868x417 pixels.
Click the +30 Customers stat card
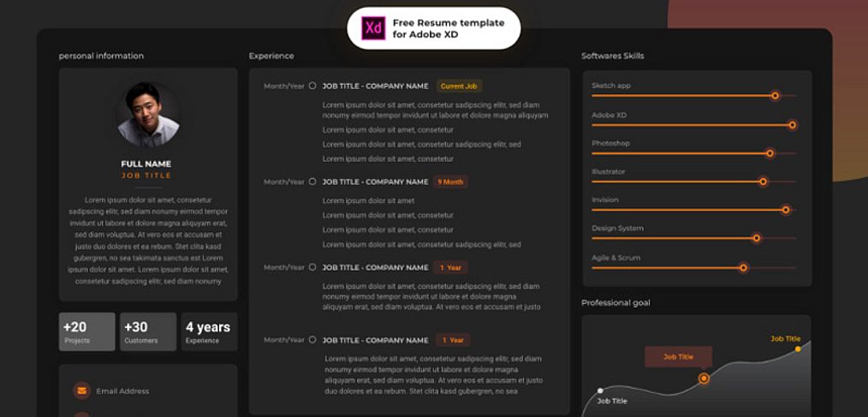(148, 331)
